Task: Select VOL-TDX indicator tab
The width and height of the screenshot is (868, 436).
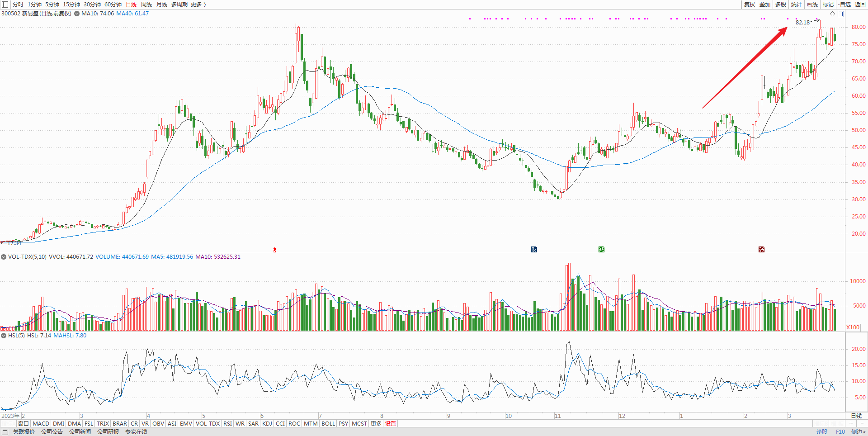Action: 208,424
